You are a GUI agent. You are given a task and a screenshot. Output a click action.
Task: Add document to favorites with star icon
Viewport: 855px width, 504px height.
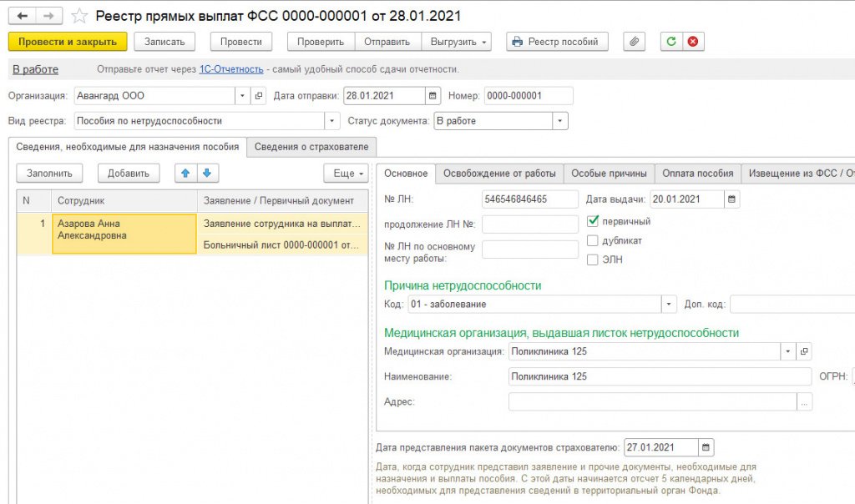pyautogui.click(x=79, y=16)
